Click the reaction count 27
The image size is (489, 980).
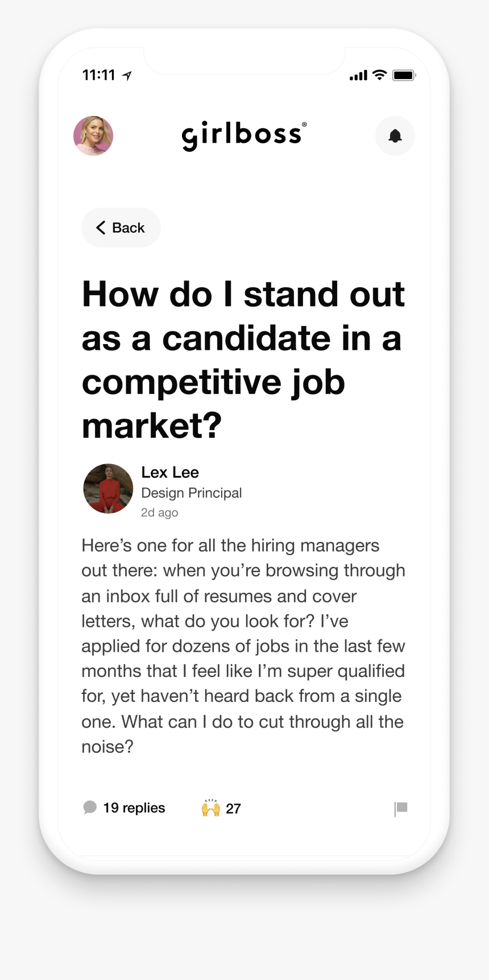click(233, 808)
